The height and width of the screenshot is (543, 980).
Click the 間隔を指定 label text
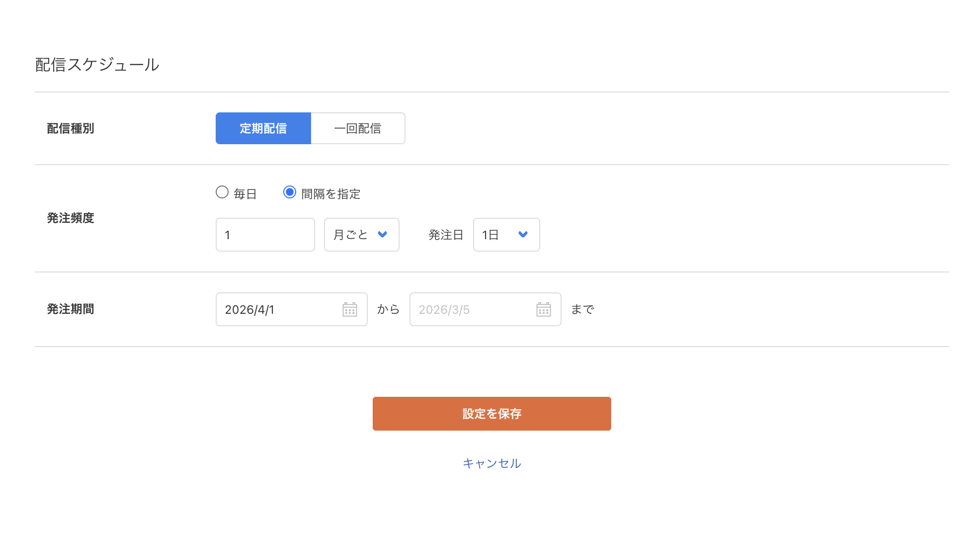(x=331, y=194)
